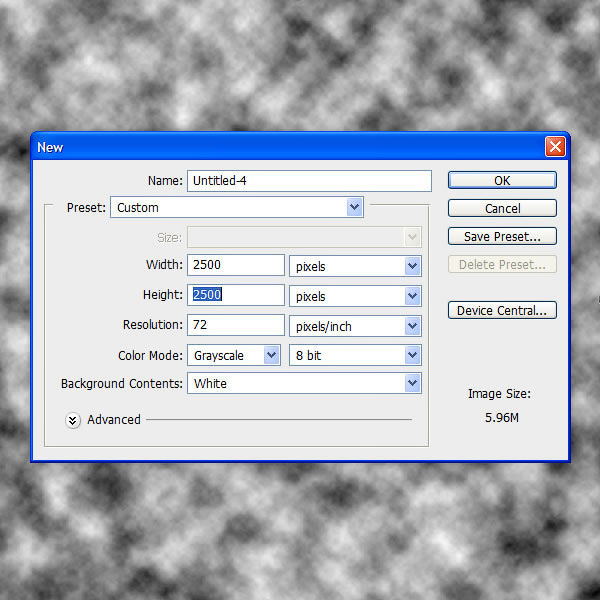Image resolution: width=600 pixels, height=600 pixels.
Task: Close the New dialog
Action: 555,147
